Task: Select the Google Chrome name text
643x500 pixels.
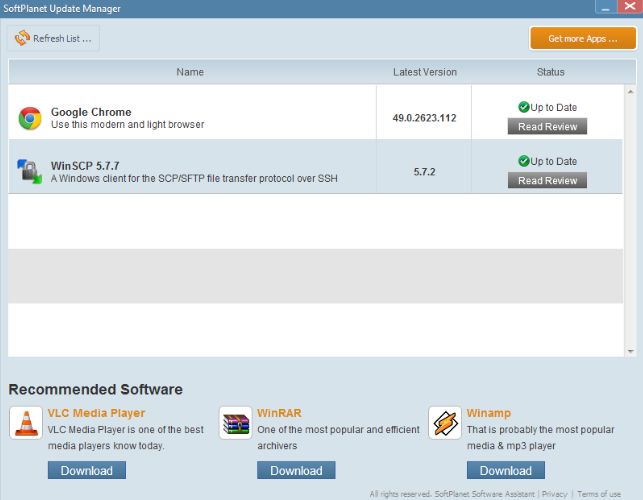Action: 91,112
